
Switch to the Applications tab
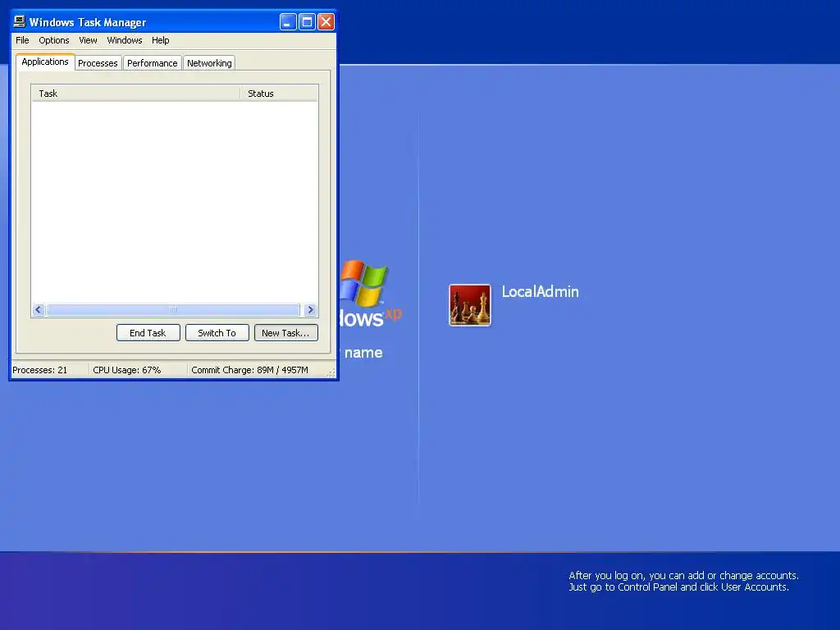(x=45, y=62)
